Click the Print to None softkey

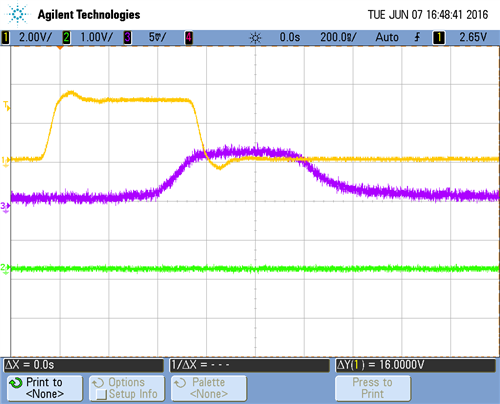point(45,388)
